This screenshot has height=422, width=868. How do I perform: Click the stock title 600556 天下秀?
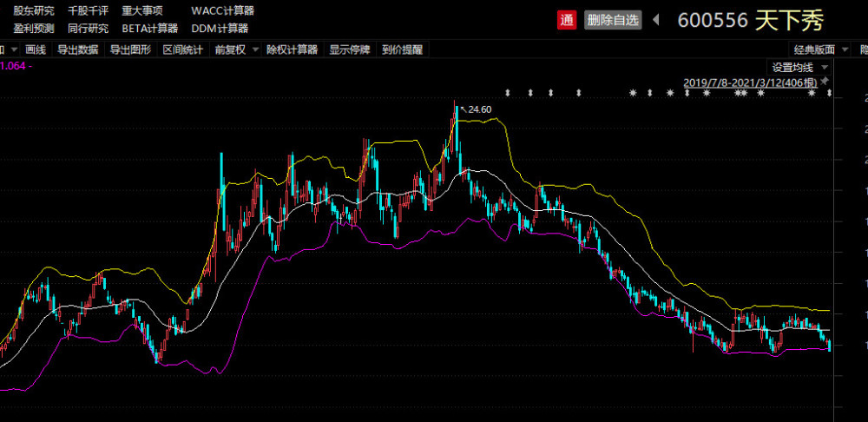751,21
